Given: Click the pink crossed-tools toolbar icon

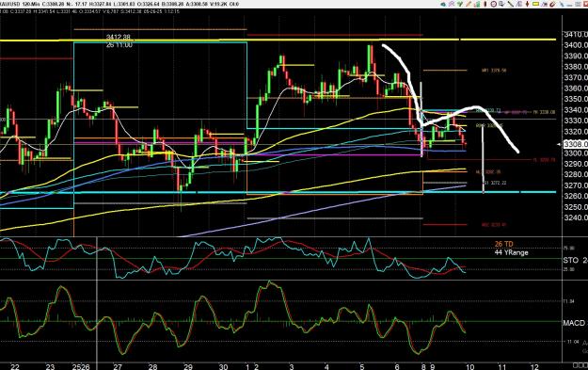Looking at the screenshot, I should click(x=452, y=4).
